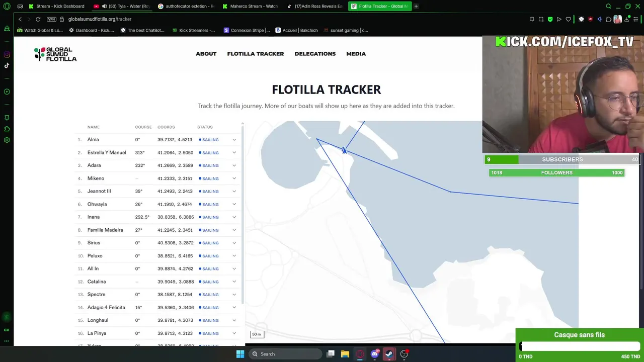Viewport: 644px width, 362px height.
Task: Open the Opera menu logo icon
Action: [7, 6]
